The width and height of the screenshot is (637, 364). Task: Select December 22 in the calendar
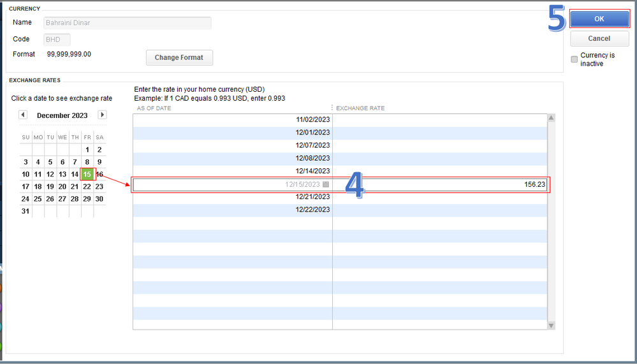pos(87,187)
